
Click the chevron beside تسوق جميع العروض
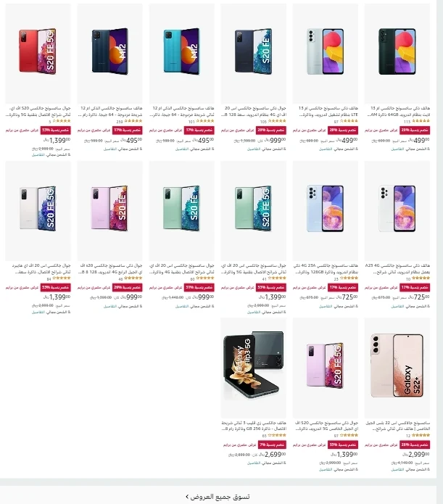click(x=187, y=497)
